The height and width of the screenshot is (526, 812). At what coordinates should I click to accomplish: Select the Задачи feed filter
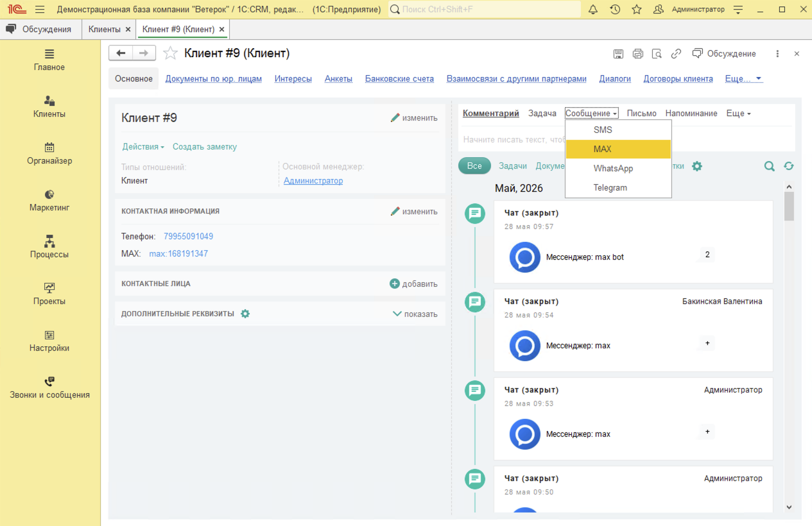pyautogui.click(x=513, y=165)
